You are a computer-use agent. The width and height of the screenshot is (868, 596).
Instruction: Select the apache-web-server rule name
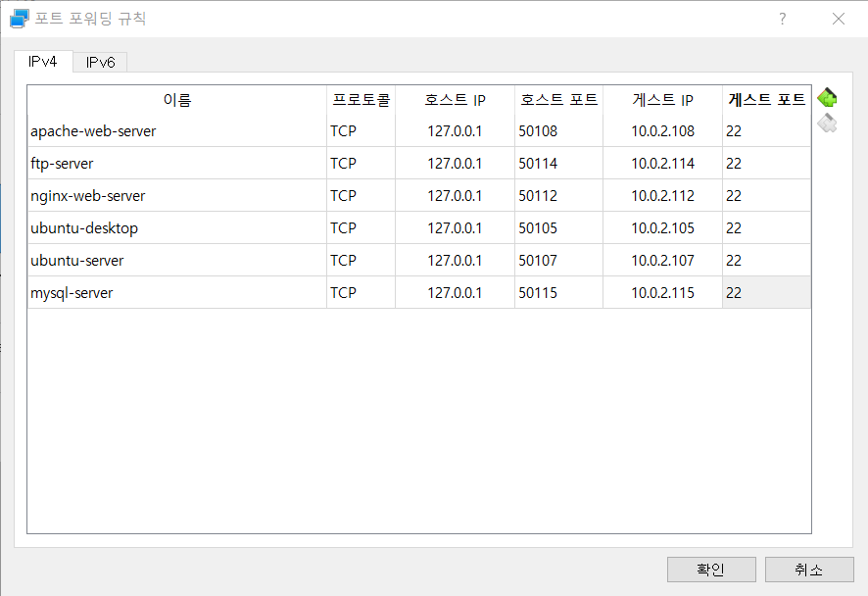point(177,130)
